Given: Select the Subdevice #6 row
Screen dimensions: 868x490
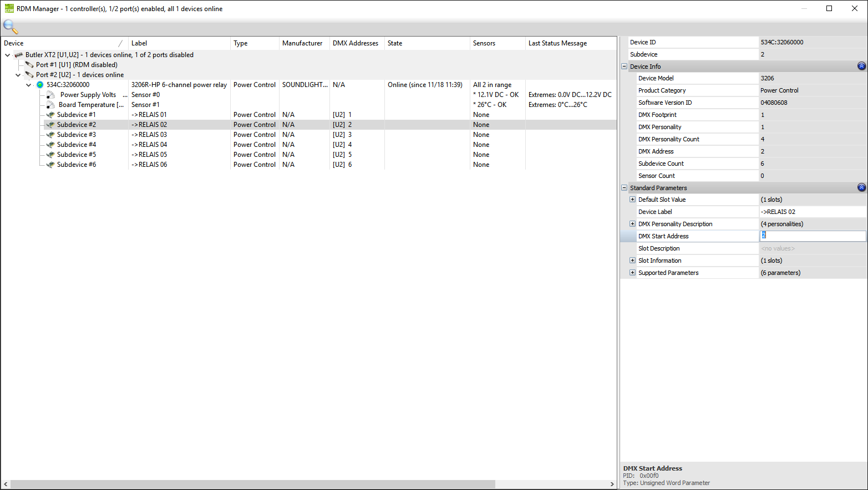Looking at the screenshot, I should tap(77, 165).
